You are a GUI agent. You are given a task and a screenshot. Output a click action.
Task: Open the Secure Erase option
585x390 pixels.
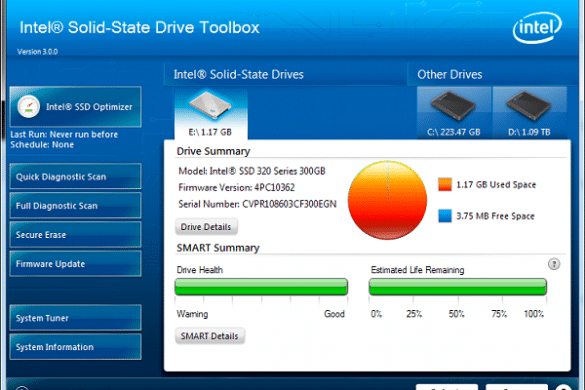[x=75, y=234]
